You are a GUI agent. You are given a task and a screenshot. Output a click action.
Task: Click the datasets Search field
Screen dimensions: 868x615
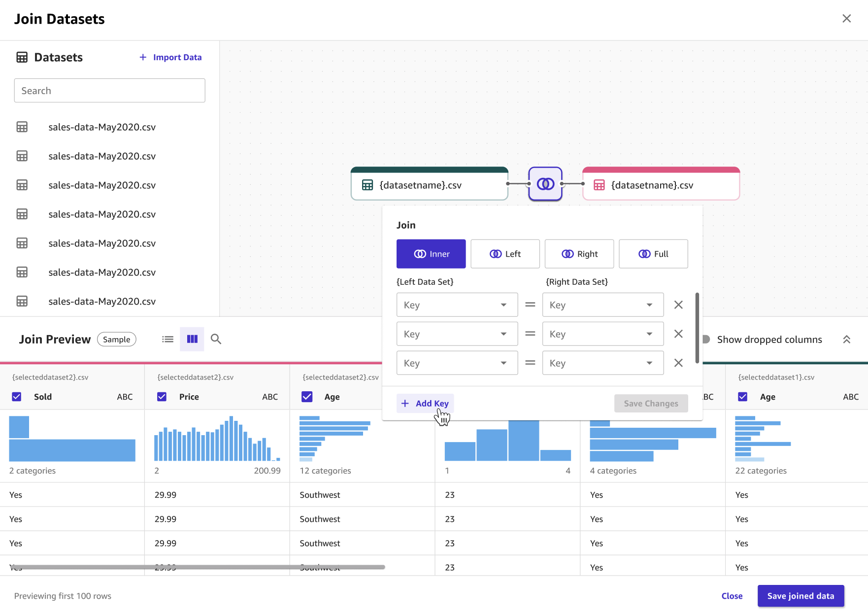pyautogui.click(x=109, y=91)
